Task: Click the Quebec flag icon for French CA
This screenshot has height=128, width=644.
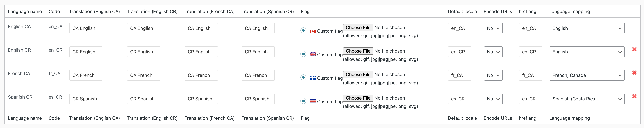Action: [312, 78]
